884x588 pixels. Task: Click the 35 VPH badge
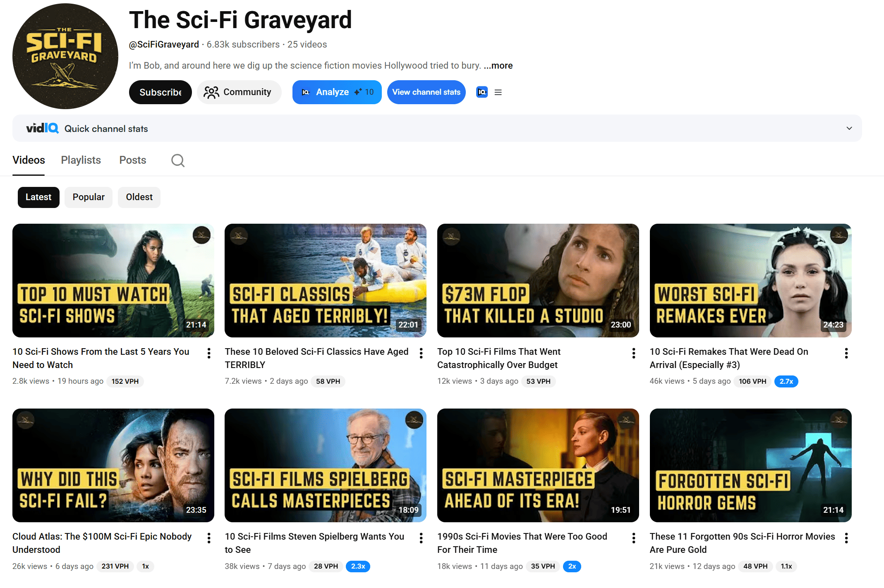tap(543, 566)
